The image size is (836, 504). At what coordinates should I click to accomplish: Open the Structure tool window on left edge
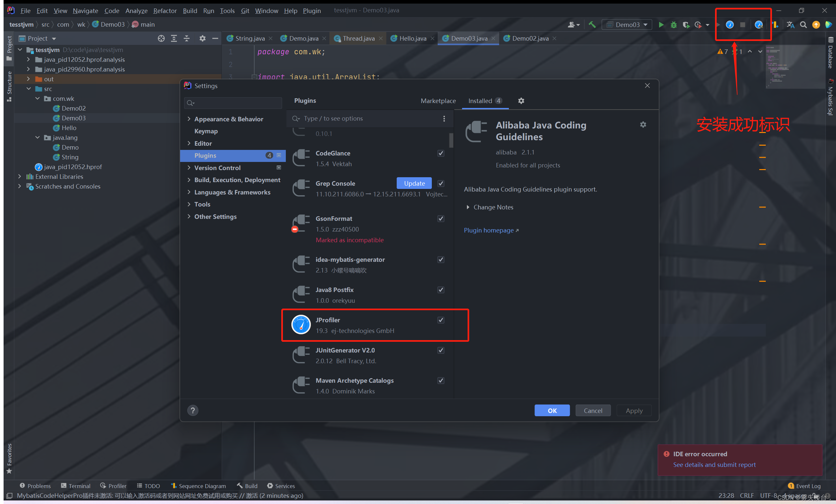coord(9,86)
